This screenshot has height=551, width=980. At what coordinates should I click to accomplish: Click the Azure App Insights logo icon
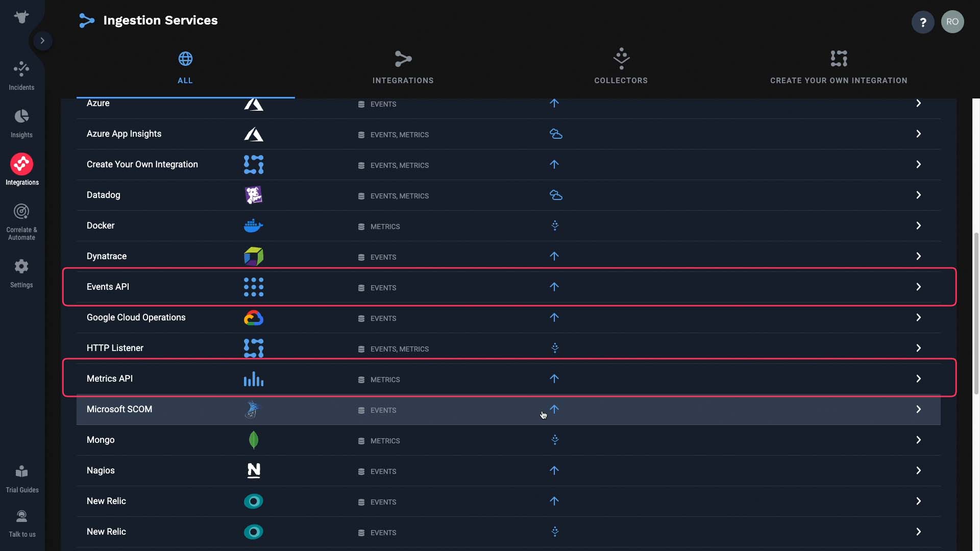click(x=254, y=134)
